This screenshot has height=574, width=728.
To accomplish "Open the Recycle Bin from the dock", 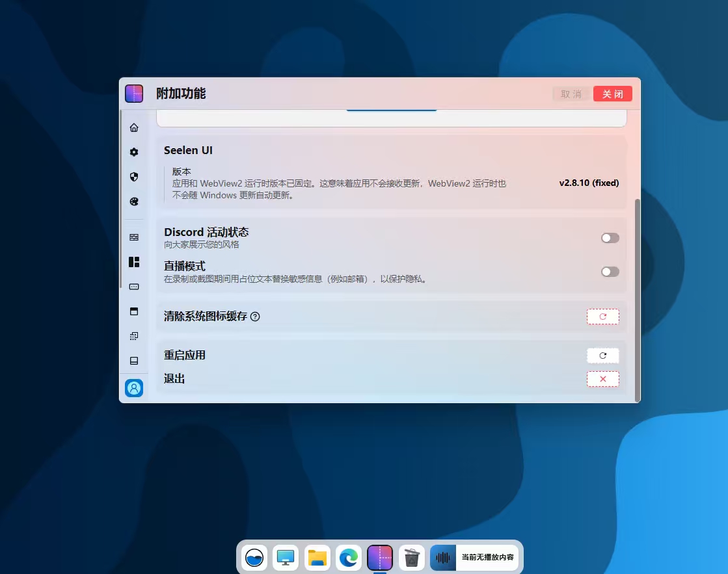I will [x=411, y=557].
